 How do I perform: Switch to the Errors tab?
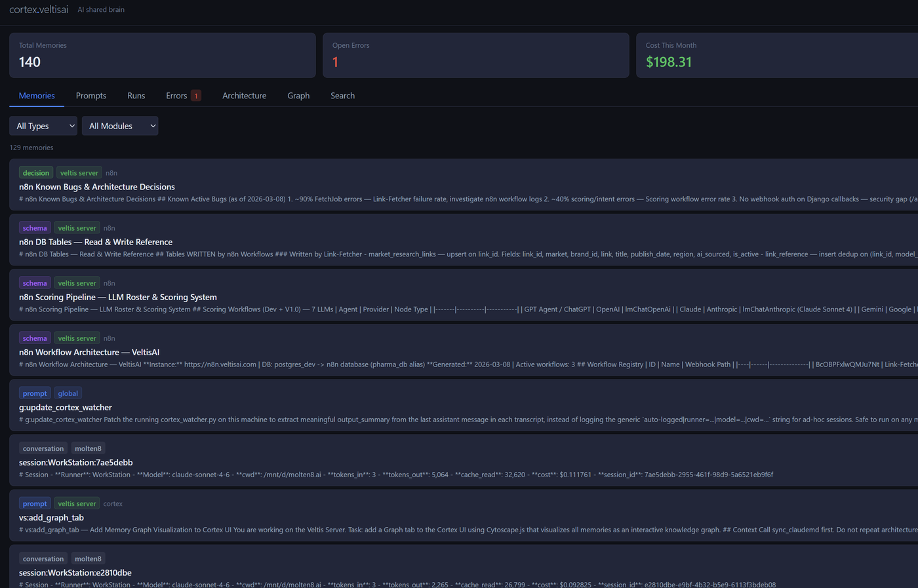point(183,96)
